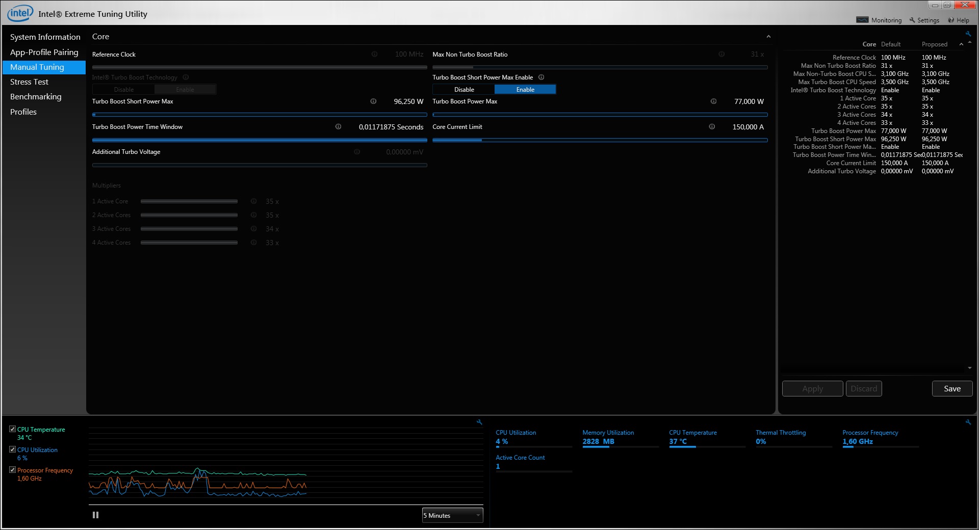Click info icon for 3 Active Cores multiplier
Viewport: 980px width, 530px height.
pyautogui.click(x=253, y=229)
